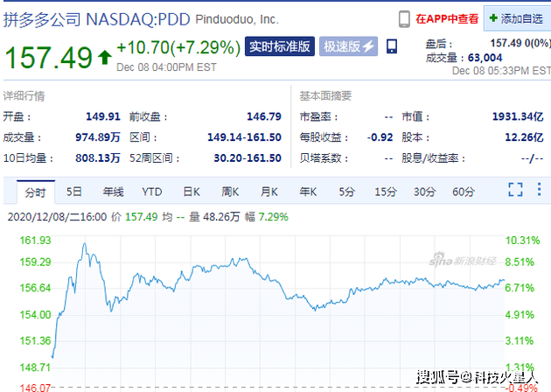Click y-axis price label 154.00
The height and width of the screenshot is (392, 551).
coord(35,315)
